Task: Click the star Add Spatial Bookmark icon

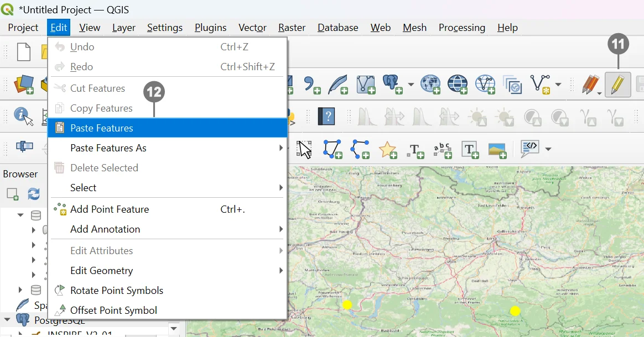Action: (387, 149)
